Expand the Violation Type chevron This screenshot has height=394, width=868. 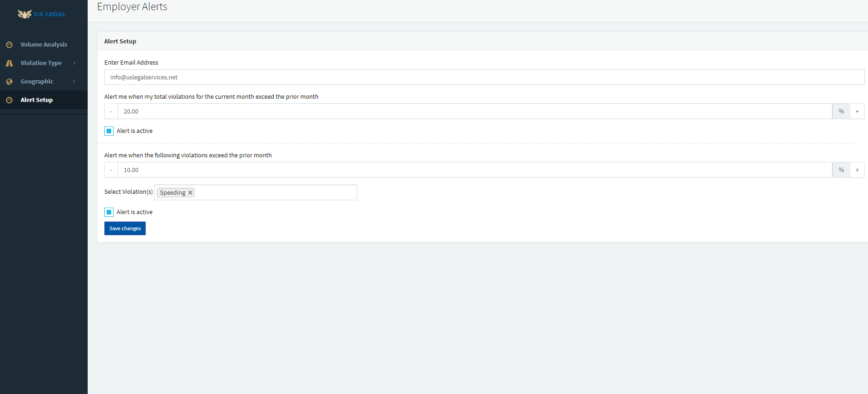click(x=74, y=63)
